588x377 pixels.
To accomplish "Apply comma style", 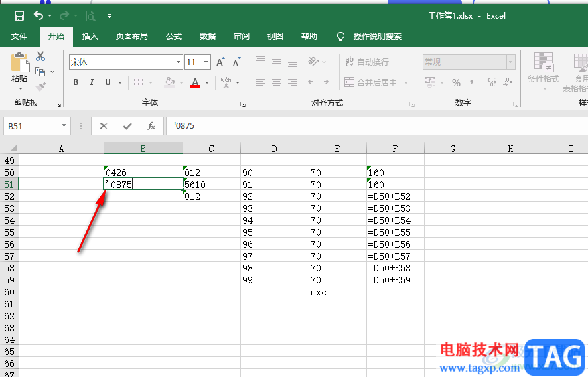I will coord(471,82).
